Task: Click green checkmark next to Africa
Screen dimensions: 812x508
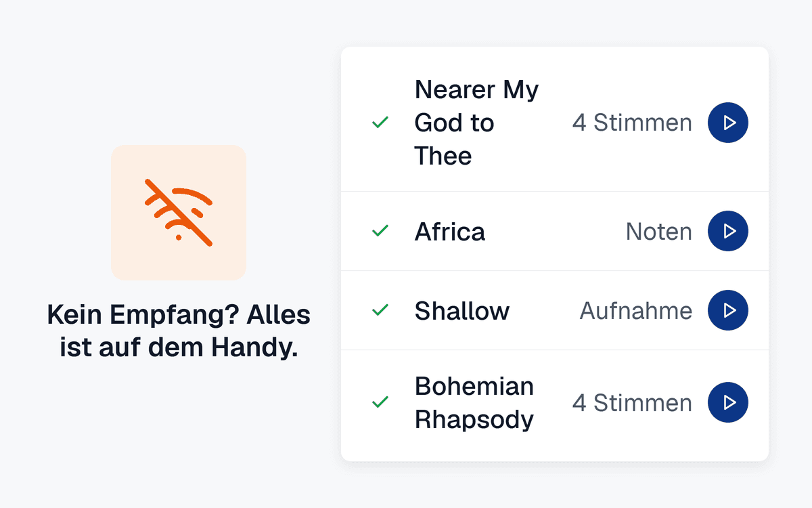Action: [x=380, y=231]
